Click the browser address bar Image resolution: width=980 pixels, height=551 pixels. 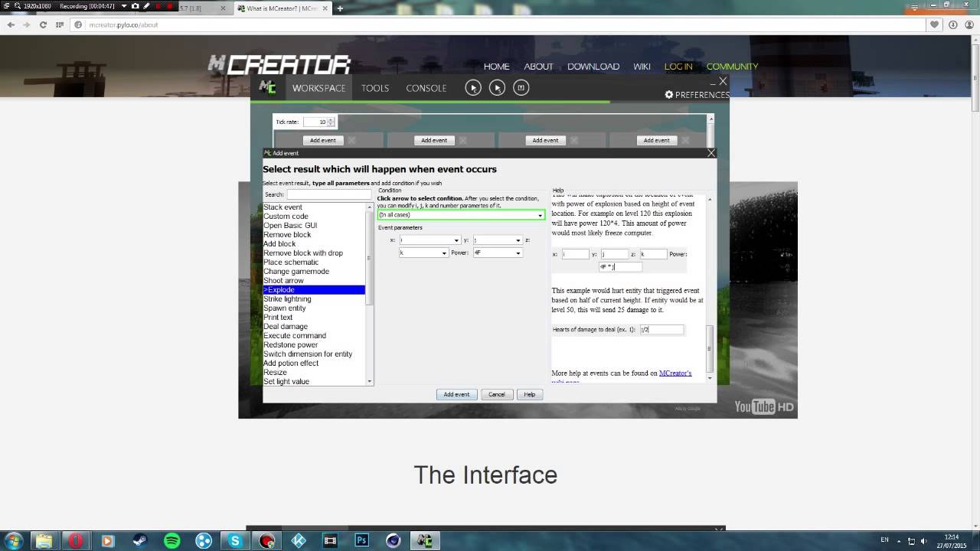(498, 24)
